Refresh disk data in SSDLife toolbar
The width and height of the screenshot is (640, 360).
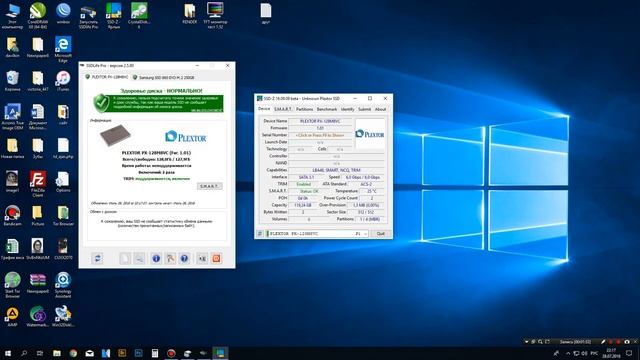(97, 258)
